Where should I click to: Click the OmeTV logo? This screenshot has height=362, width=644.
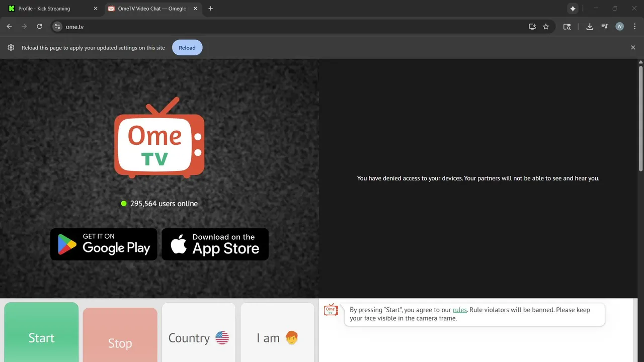[159, 138]
